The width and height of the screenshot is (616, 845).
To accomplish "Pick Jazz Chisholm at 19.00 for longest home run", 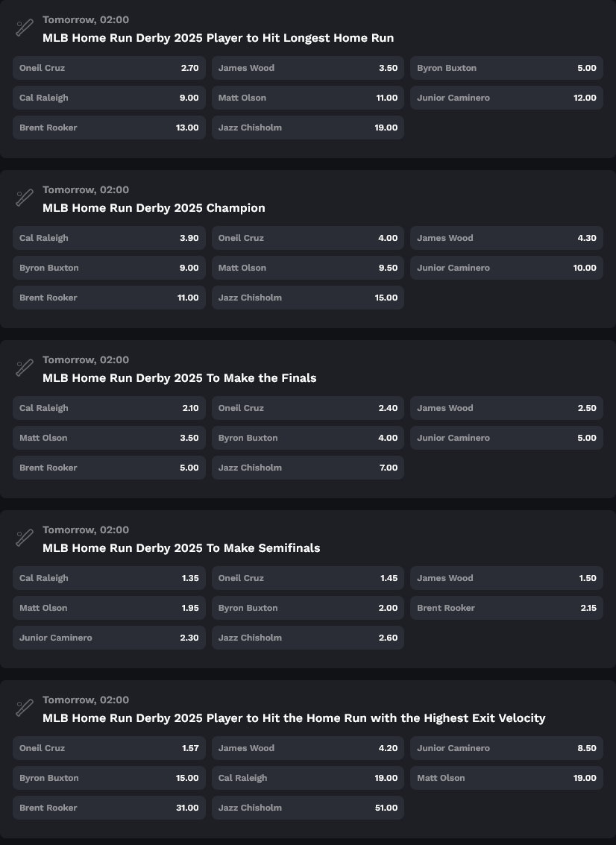I will 308,128.
